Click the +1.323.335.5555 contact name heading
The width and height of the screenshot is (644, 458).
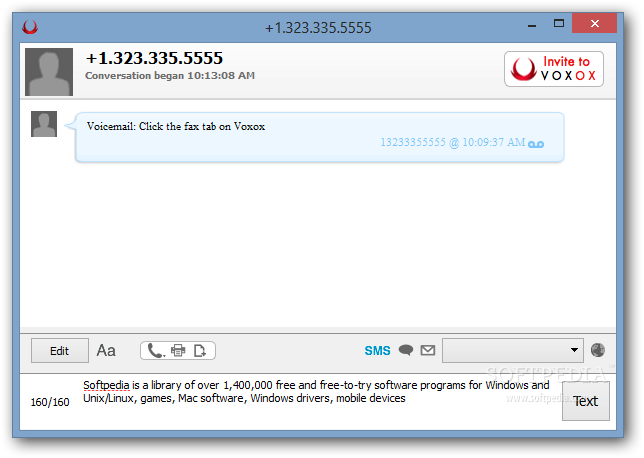pyautogui.click(x=154, y=58)
